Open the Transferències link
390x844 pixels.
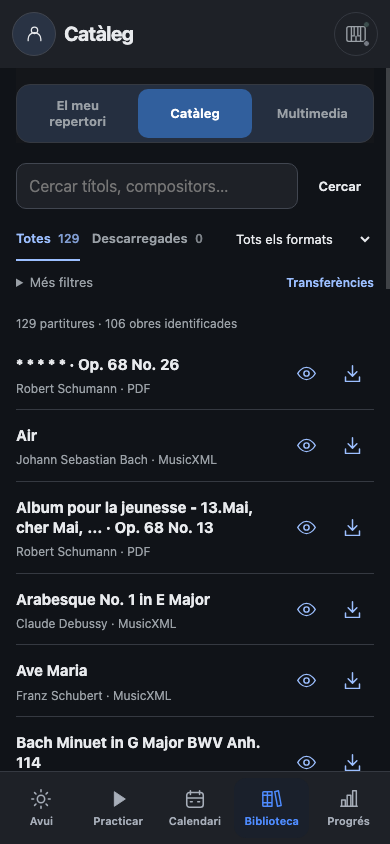pos(330,283)
